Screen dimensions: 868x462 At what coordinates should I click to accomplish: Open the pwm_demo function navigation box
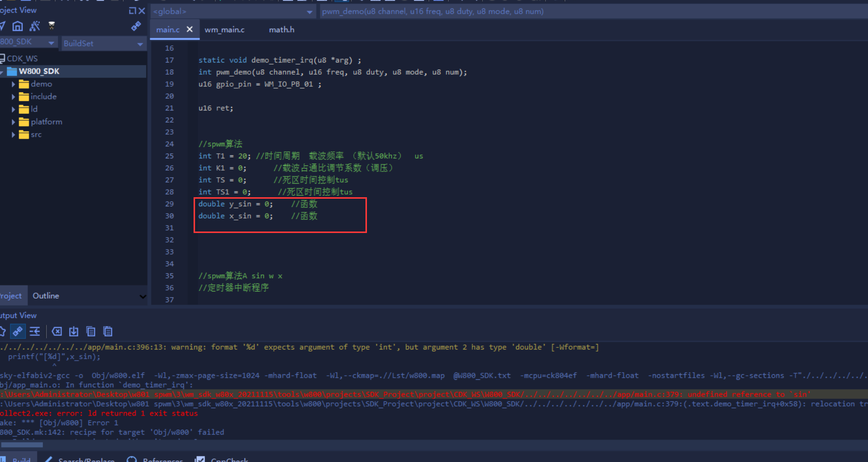[x=594, y=12]
